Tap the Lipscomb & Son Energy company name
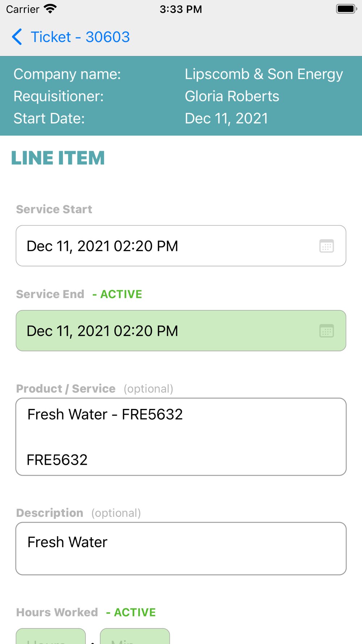Image resolution: width=362 pixels, height=644 pixels. (x=264, y=74)
